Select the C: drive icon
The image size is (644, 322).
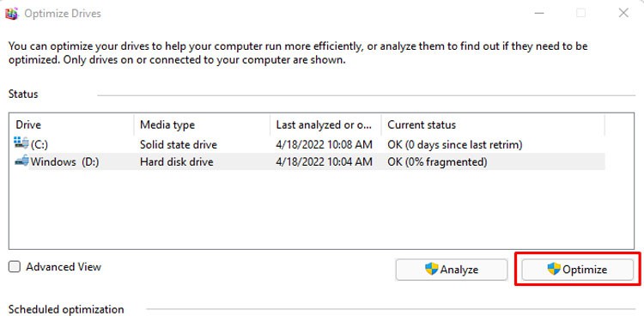(x=21, y=143)
